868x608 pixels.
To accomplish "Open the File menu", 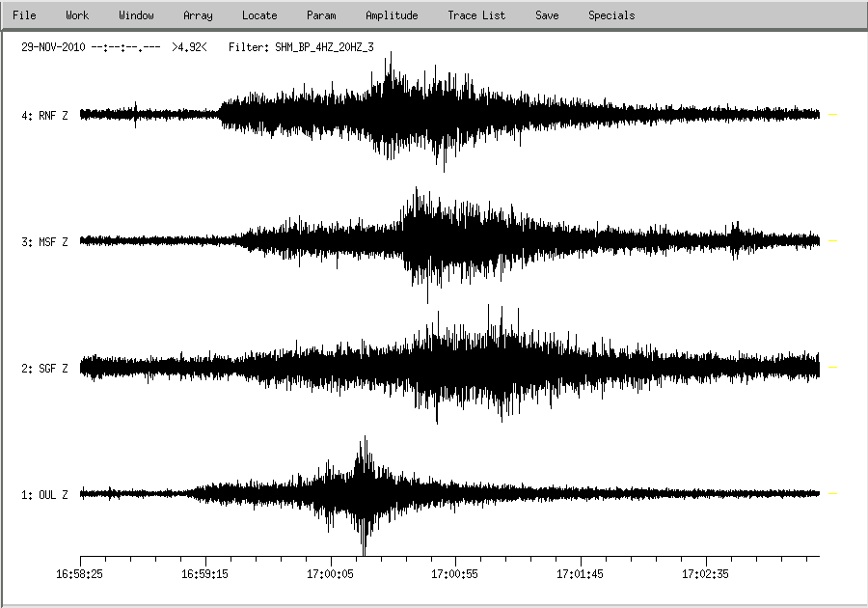I will click(24, 15).
